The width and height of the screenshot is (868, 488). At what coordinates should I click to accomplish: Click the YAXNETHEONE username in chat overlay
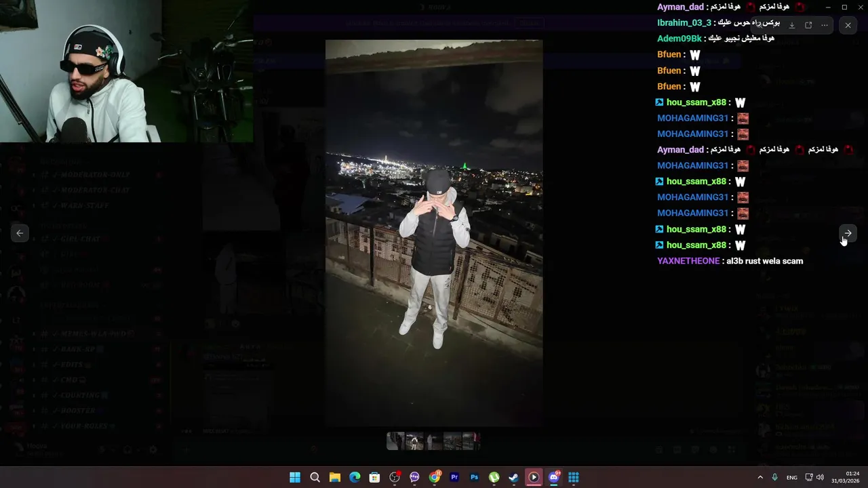coord(688,261)
